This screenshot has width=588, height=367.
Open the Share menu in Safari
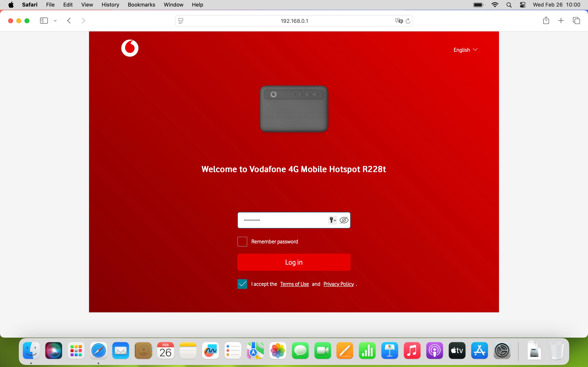[x=546, y=21]
